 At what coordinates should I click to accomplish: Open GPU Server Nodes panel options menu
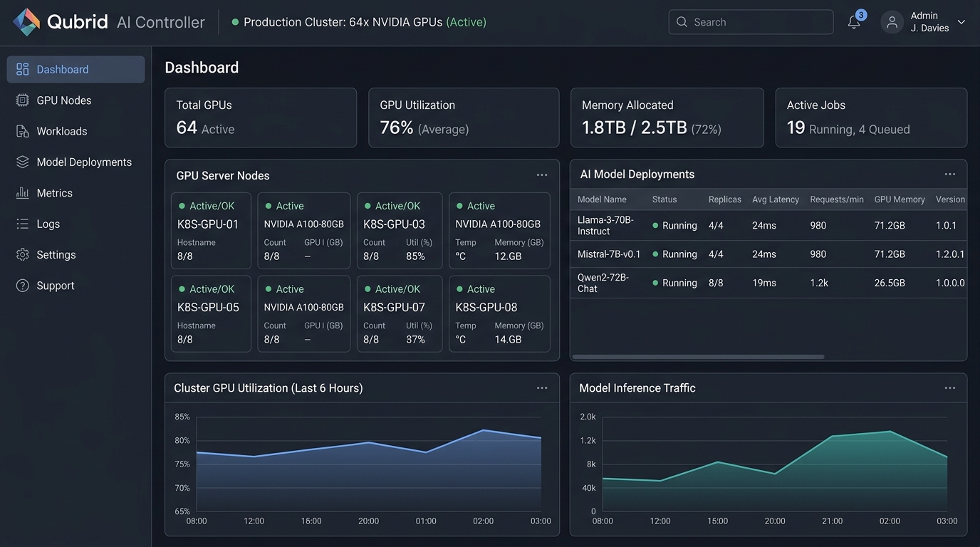[x=542, y=175]
